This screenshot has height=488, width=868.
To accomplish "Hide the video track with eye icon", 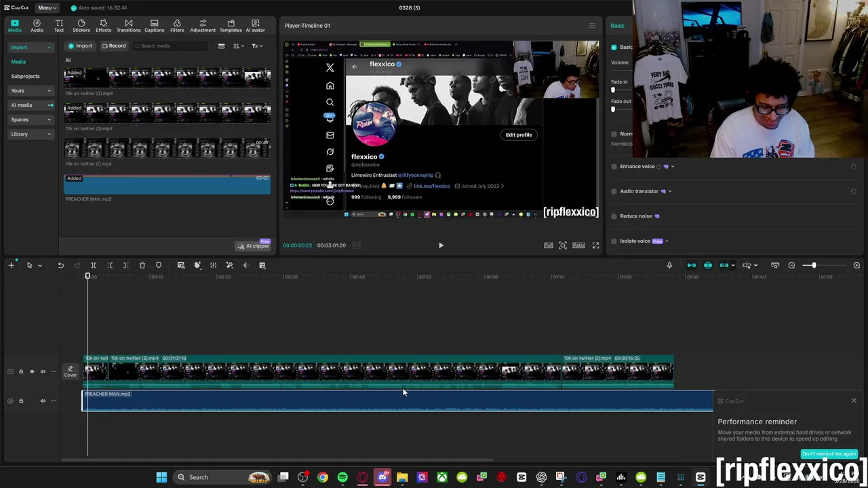I will coord(32,371).
